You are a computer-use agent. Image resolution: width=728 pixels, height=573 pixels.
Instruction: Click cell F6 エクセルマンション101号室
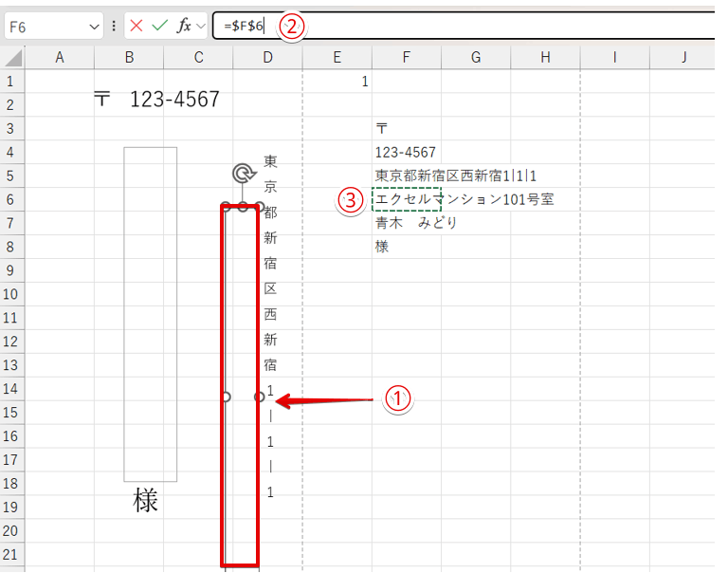(407, 199)
